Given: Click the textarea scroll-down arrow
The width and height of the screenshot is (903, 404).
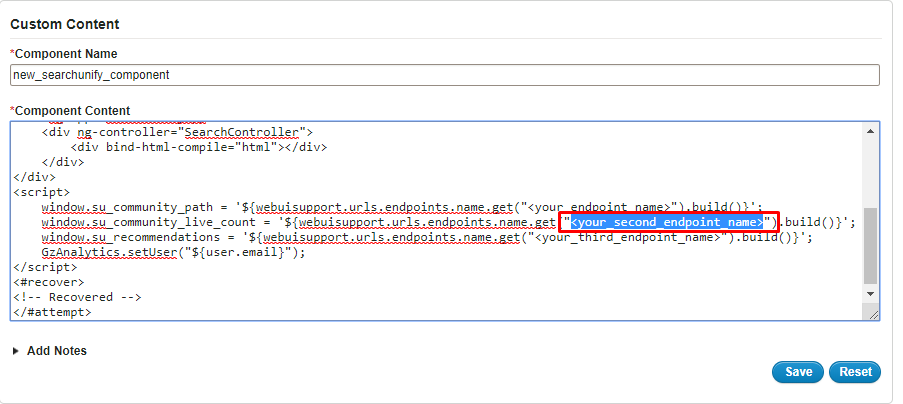Looking at the screenshot, I should 870,294.
